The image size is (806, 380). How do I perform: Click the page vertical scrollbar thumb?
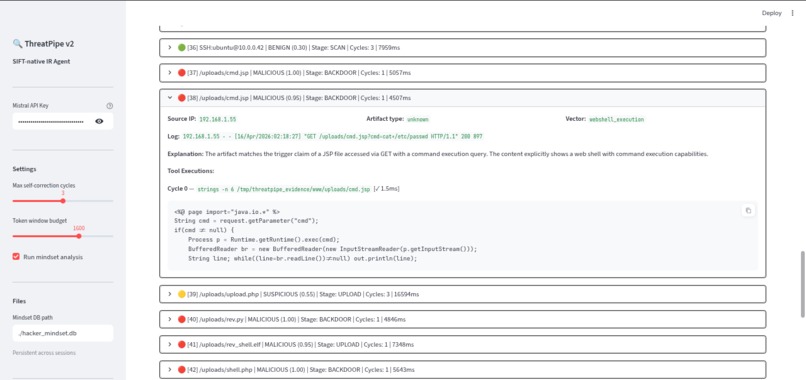[x=803, y=284]
